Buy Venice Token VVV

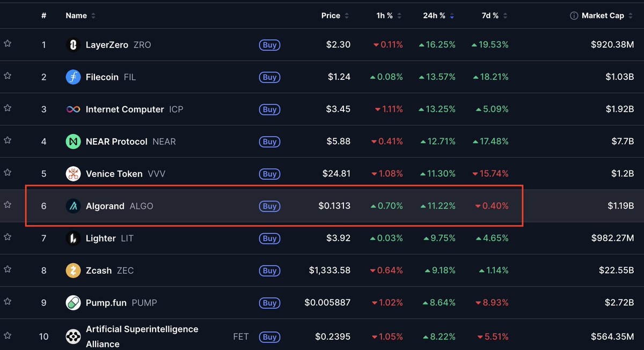tap(269, 174)
